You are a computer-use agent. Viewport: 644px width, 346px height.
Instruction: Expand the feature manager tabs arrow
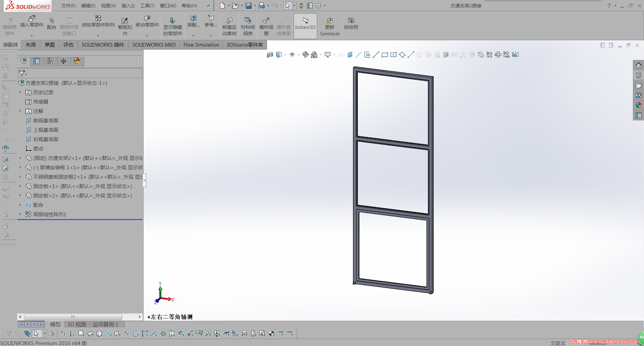coord(140,61)
